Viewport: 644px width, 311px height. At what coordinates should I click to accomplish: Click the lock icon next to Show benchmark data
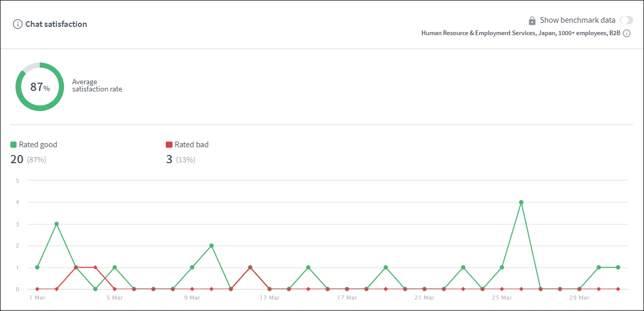click(x=532, y=21)
